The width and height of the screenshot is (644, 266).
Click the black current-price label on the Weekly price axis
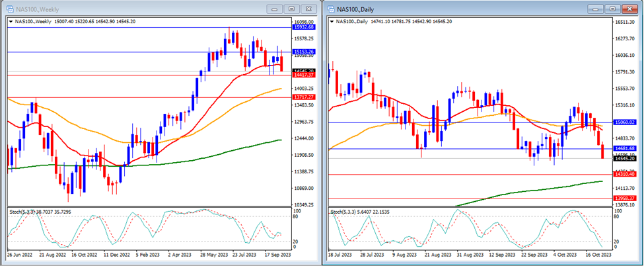click(304, 71)
